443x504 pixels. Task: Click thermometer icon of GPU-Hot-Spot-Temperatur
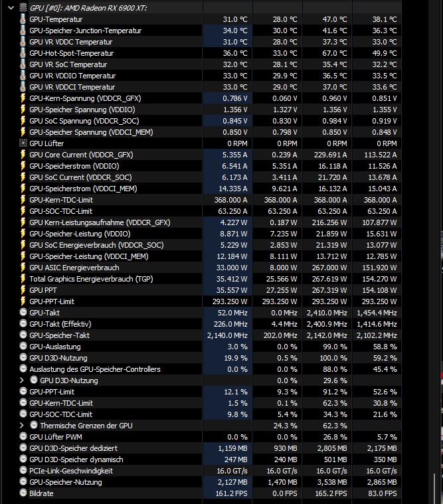[x=23, y=53]
